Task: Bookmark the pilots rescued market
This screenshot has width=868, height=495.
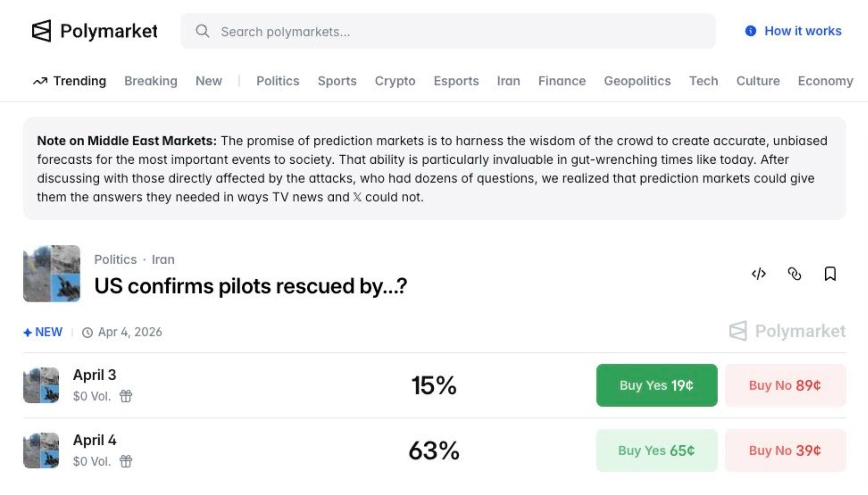Action: (830, 274)
